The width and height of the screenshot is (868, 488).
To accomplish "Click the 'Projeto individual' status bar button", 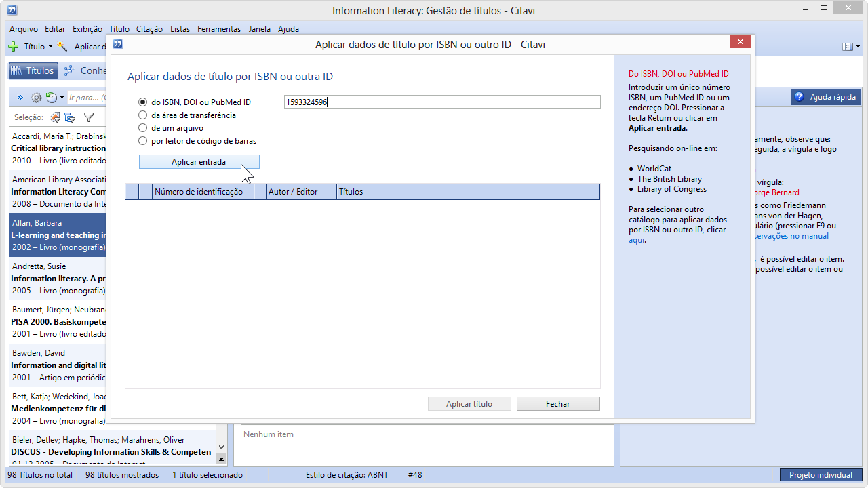I will [821, 475].
